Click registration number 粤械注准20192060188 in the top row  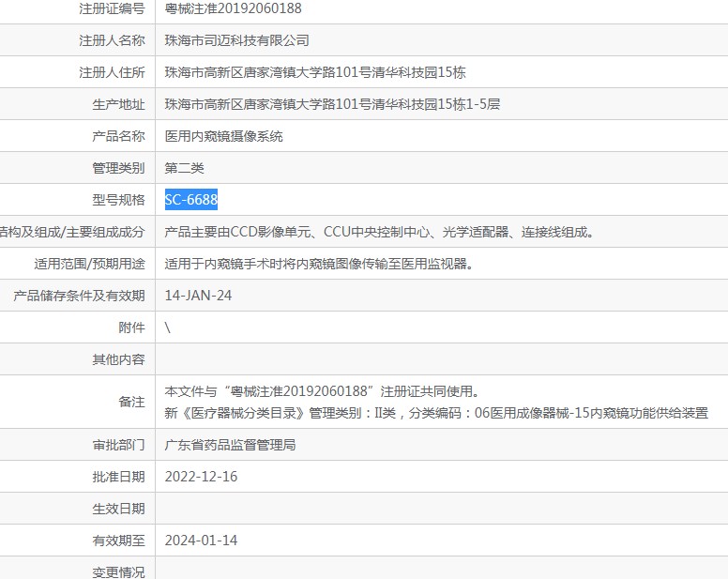coord(233,8)
